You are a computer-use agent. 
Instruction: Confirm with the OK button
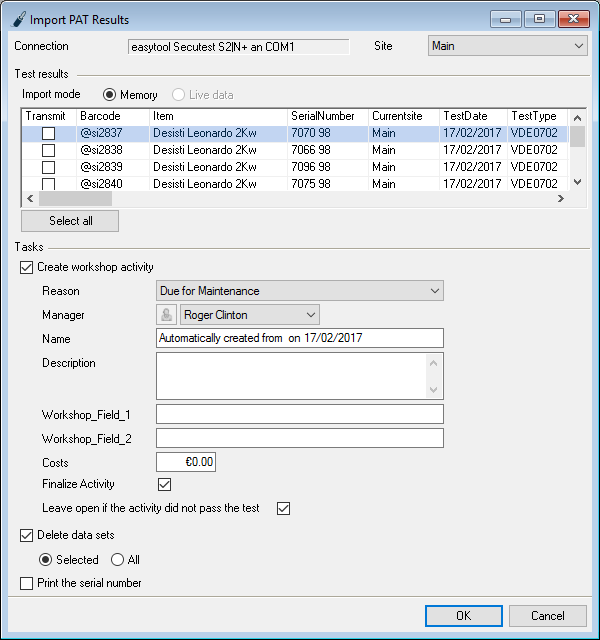(x=463, y=616)
